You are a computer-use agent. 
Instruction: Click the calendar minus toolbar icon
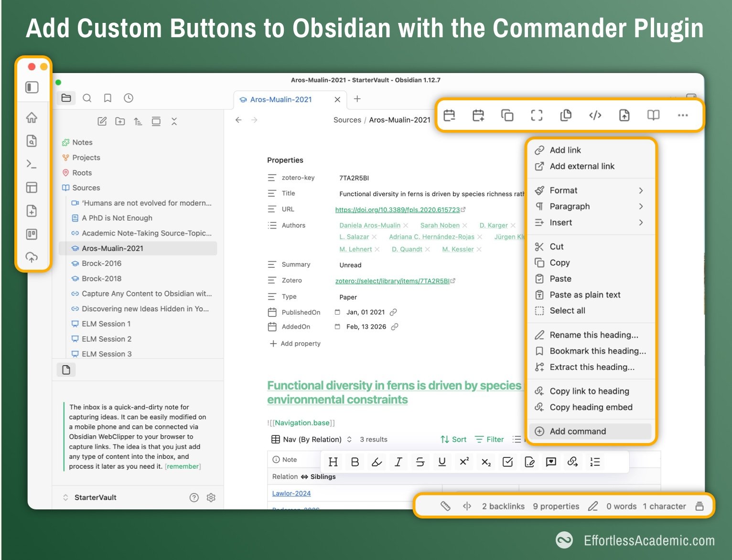click(449, 115)
